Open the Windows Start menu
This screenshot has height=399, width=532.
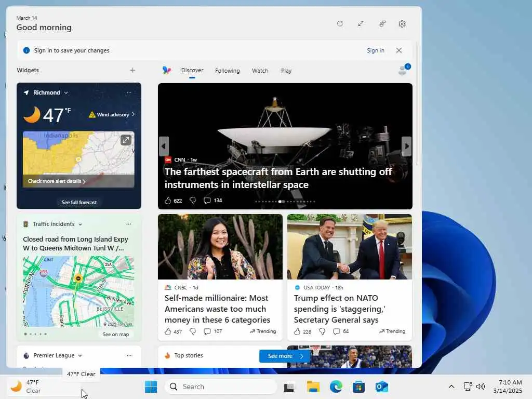[x=151, y=387]
